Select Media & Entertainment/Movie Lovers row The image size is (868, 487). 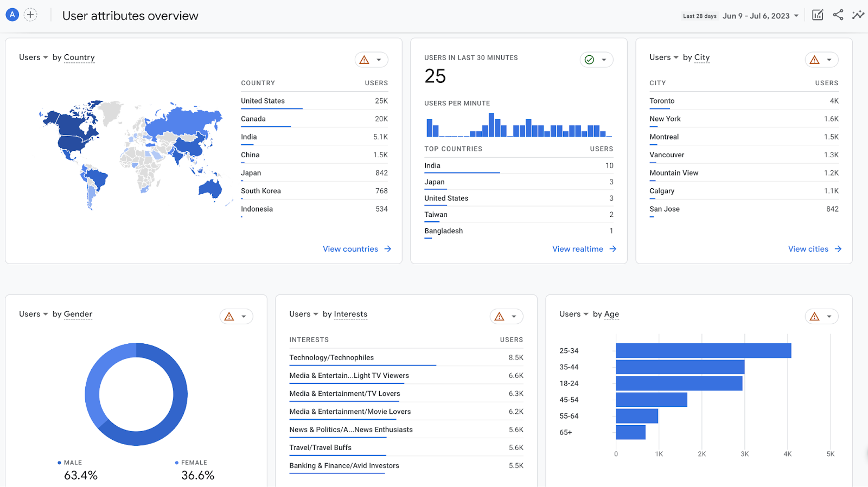(406, 412)
